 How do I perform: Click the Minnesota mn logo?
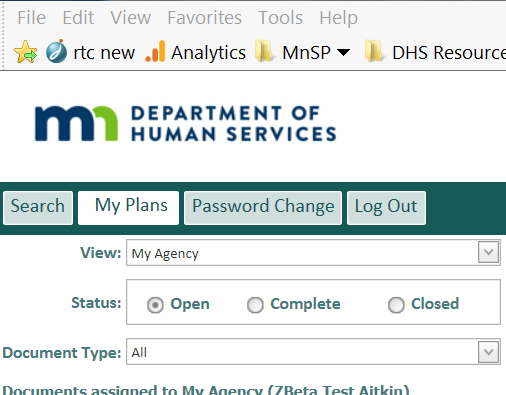coord(76,124)
